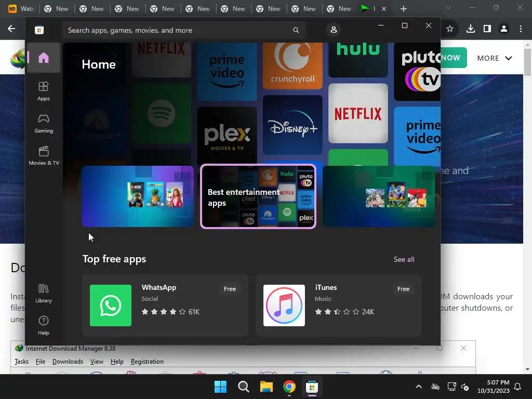Expand the Chrome tab search chevron

coord(448,7)
